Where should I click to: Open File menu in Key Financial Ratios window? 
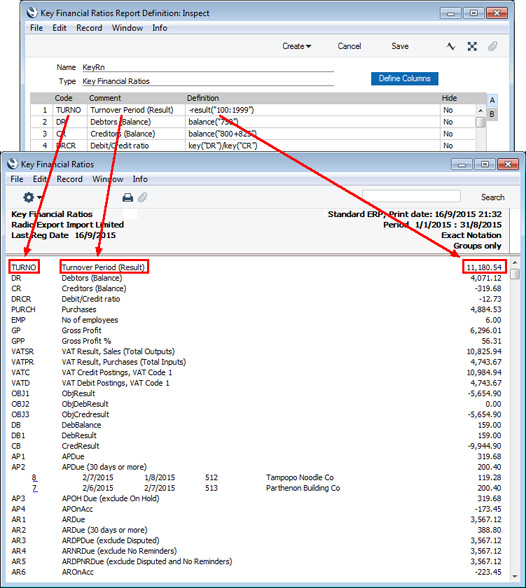click(x=17, y=179)
